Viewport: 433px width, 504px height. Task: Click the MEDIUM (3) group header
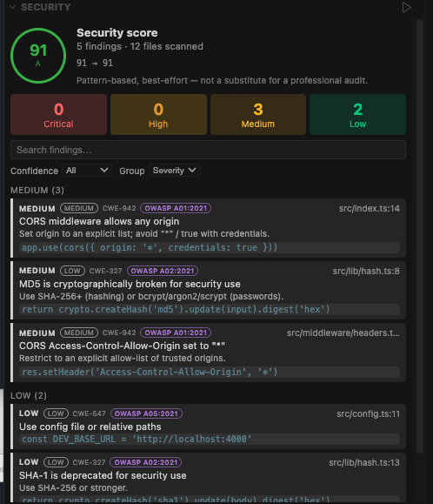[x=37, y=191]
